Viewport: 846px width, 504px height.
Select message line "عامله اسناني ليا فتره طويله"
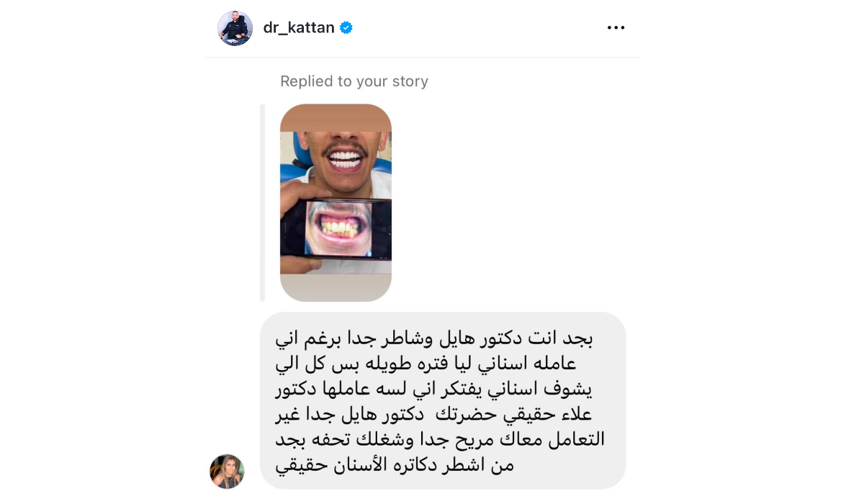click(x=426, y=363)
